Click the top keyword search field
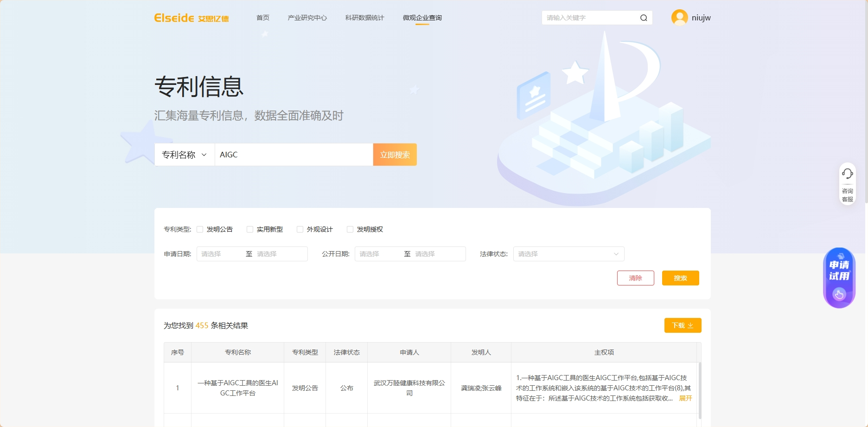868x427 pixels. 590,18
